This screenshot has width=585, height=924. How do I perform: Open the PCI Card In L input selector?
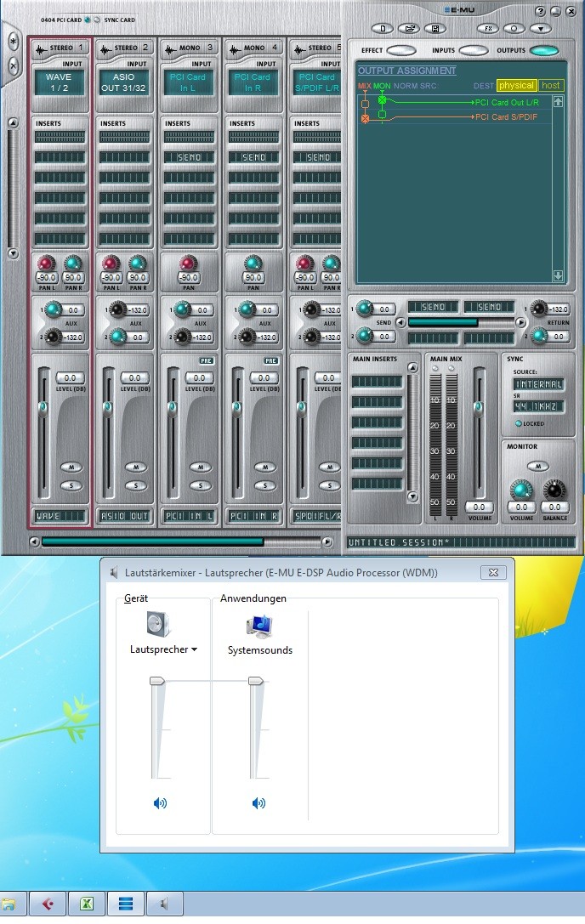[x=188, y=82]
